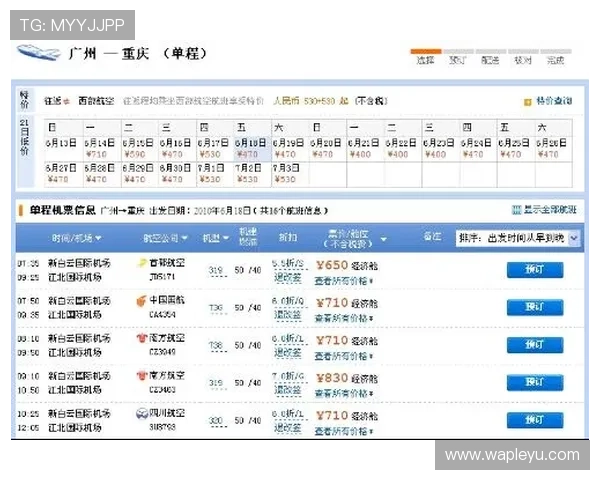Expand 查看所有价格 for the ¥650 首都航空 flight
600x480 pixels.
tap(344, 281)
